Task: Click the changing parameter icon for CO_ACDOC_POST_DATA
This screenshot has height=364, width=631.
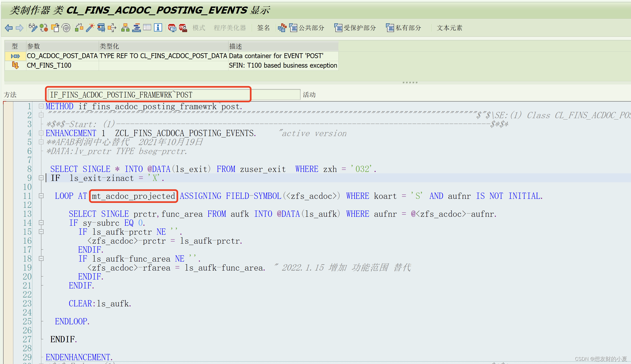Action: click(x=16, y=56)
